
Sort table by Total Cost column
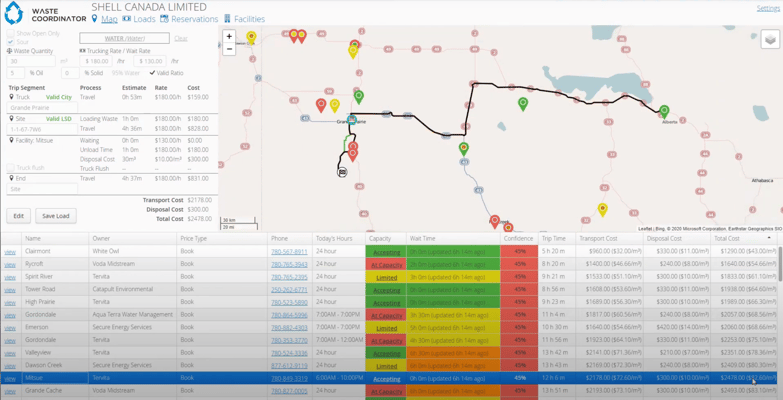tap(742, 238)
